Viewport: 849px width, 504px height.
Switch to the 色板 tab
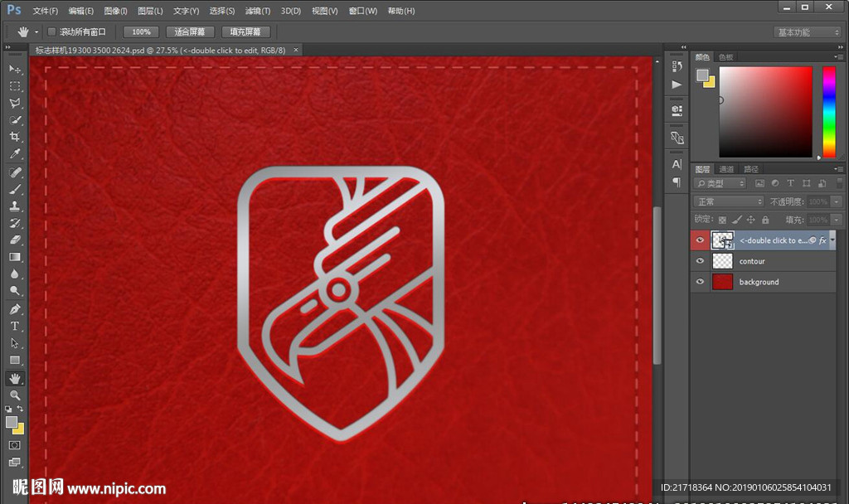pyautogui.click(x=725, y=57)
